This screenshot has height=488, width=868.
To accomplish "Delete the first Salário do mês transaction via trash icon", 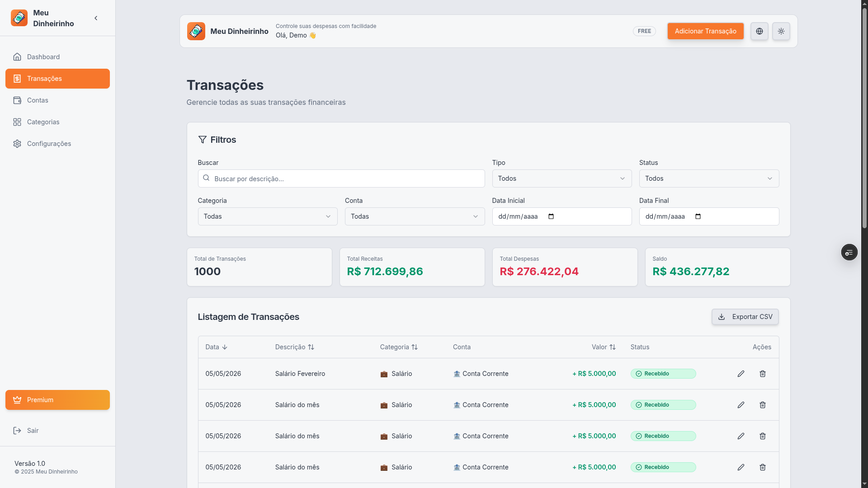I will tap(763, 405).
